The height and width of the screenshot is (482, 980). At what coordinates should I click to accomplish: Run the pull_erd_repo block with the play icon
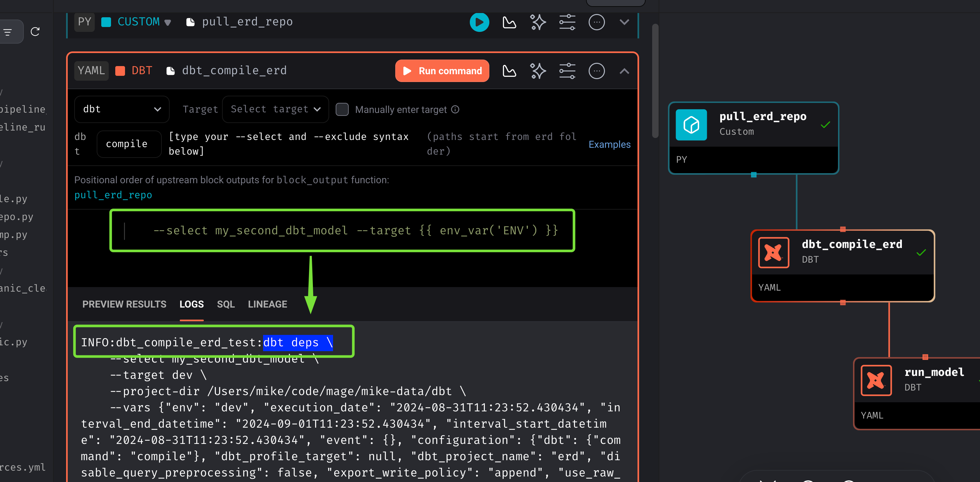click(479, 22)
